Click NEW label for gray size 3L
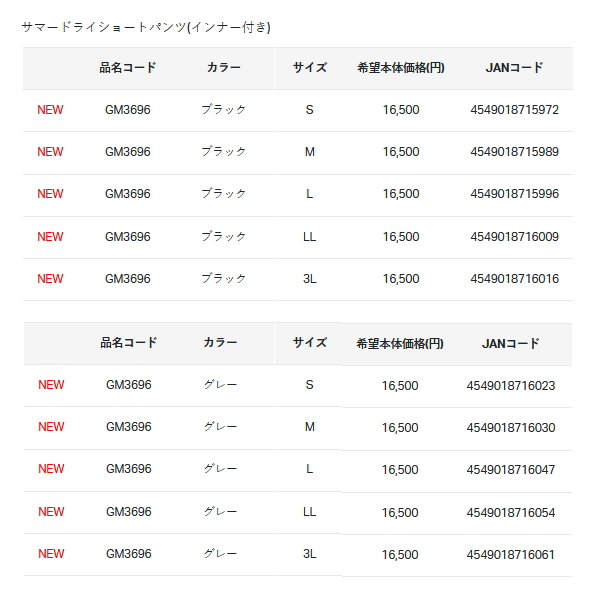 click(51, 554)
